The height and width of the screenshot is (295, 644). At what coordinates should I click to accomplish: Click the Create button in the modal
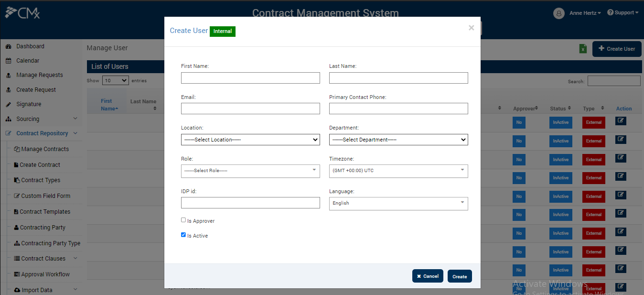pyautogui.click(x=459, y=276)
